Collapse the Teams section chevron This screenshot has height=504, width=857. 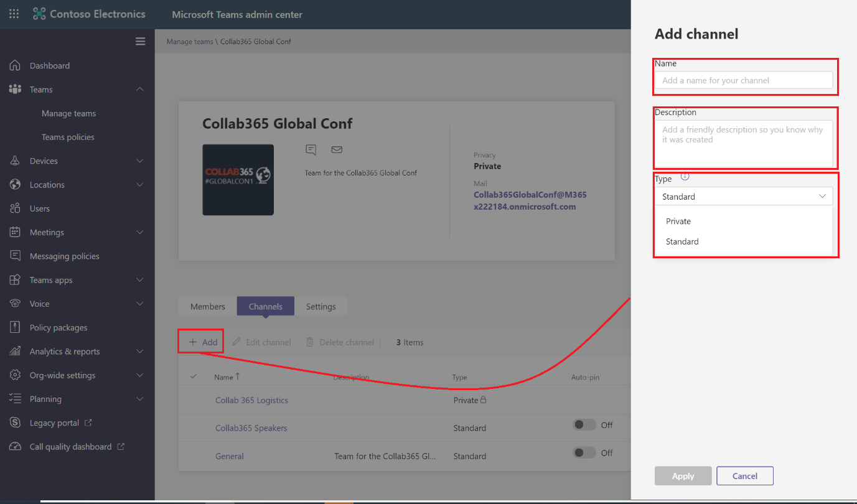point(140,90)
